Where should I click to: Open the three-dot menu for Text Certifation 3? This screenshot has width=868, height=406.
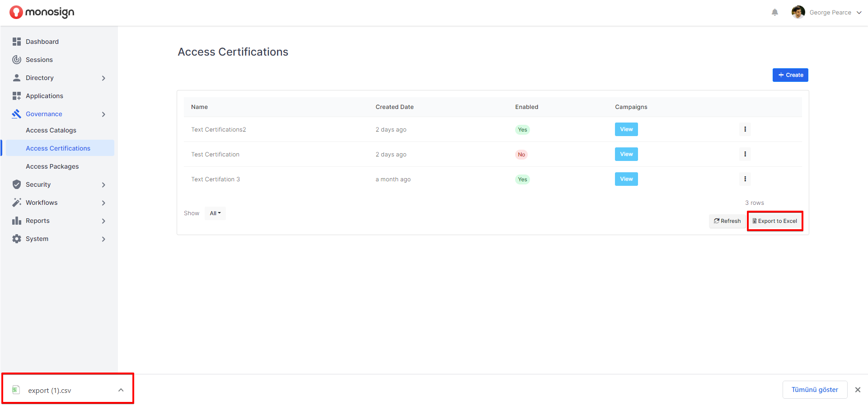click(745, 179)
